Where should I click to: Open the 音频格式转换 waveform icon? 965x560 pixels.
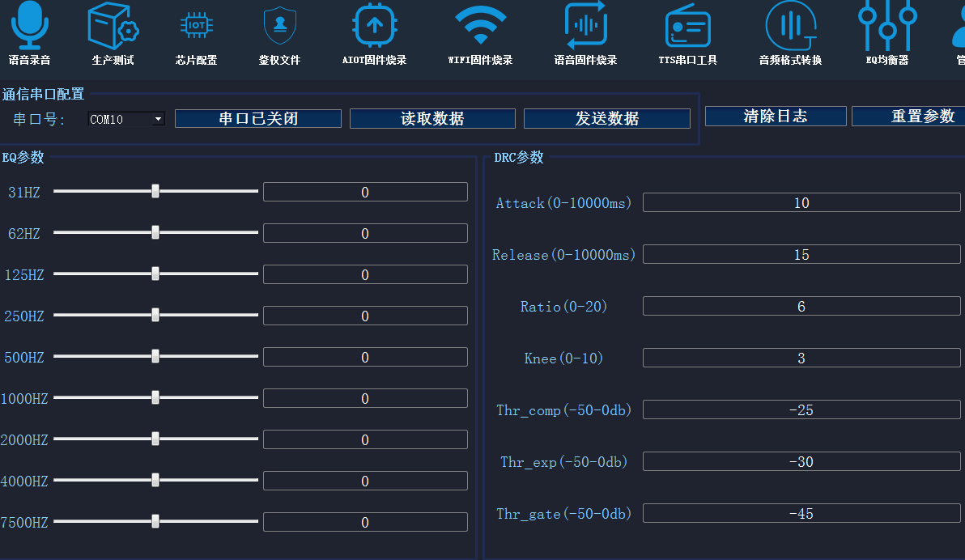(790, 25)
